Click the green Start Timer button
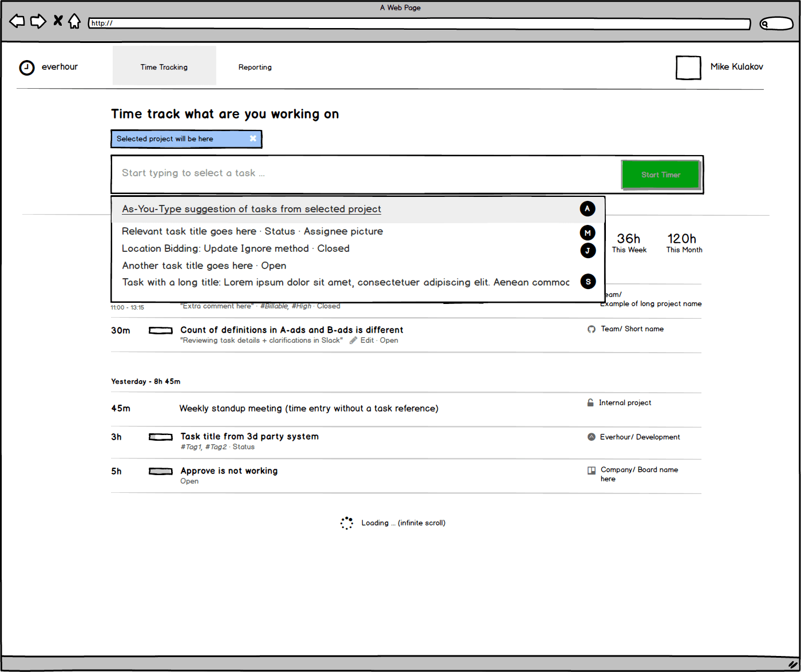 pos(661,175)
